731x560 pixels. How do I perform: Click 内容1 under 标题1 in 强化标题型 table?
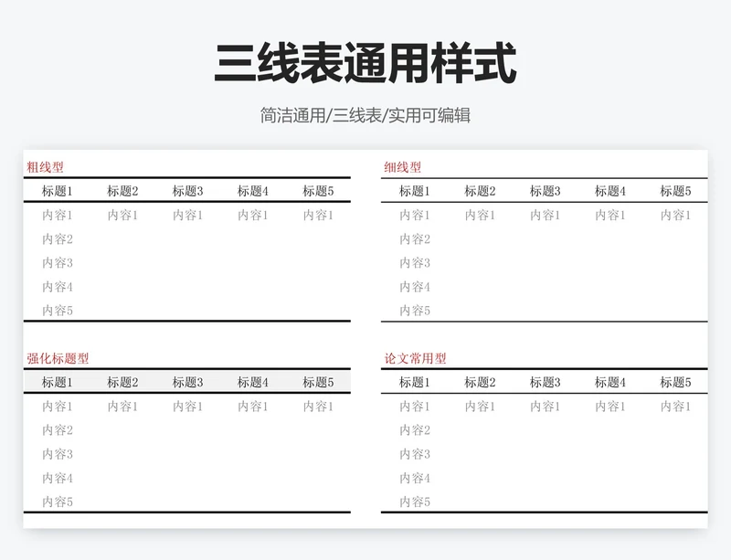pyautogui.click(x=58, y=407)
